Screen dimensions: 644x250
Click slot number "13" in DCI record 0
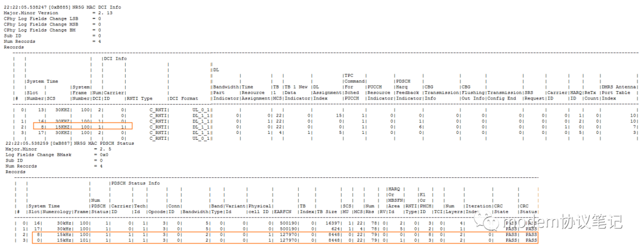coord(41,110)
